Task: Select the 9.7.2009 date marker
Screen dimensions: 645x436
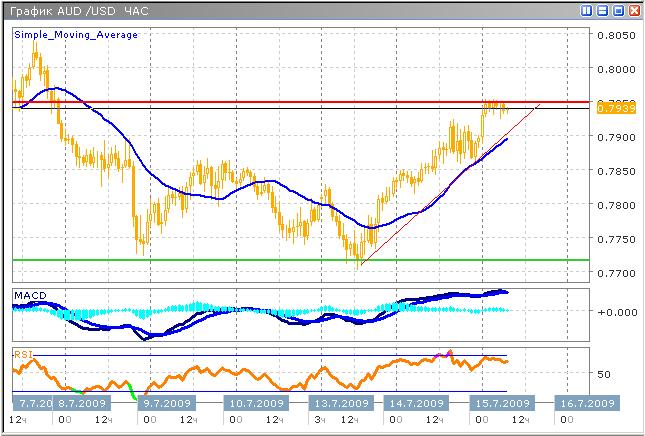Action: tap(165, 403)
